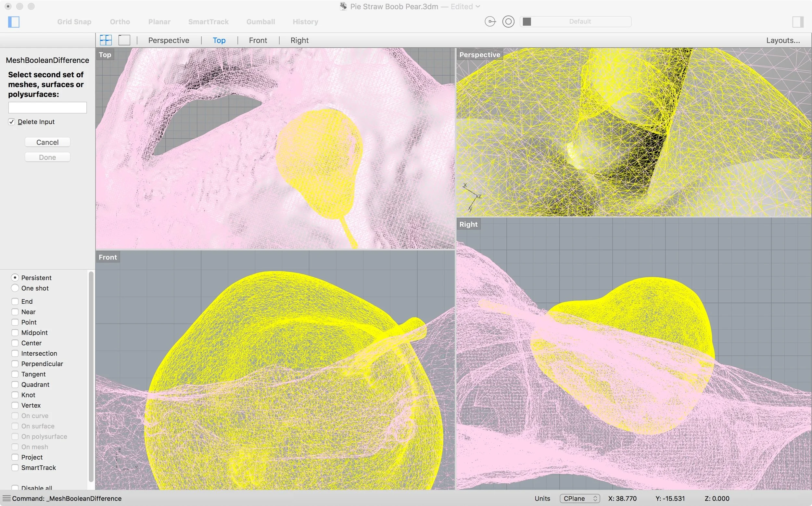Click the Front viewport title label
This screenshot has height=506, width=812.
coord(108,257)
